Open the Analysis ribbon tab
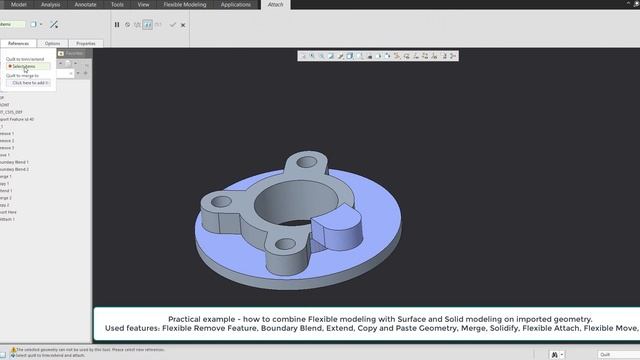Image resolution: width=640 pixels, height=360 pixels. [x=50, y=4]
